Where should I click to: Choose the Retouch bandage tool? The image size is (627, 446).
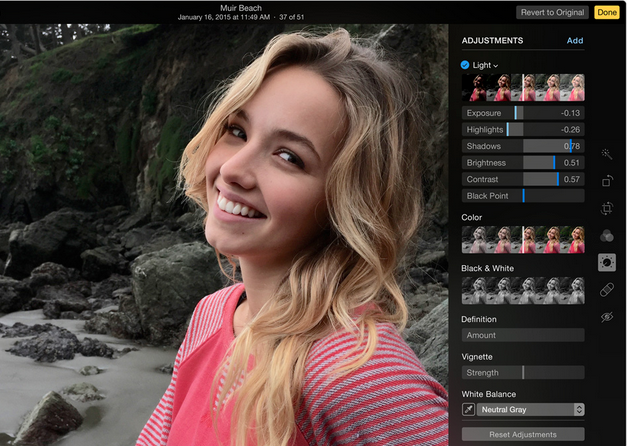[x=606, y=289]
